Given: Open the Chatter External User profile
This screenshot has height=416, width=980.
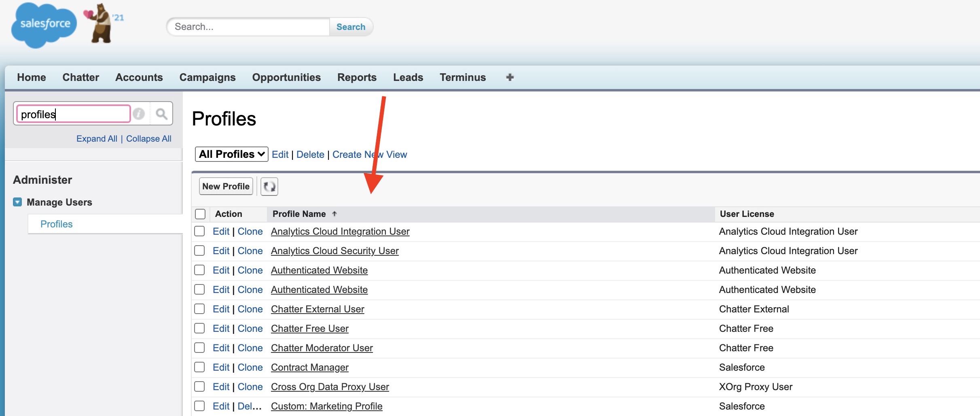Looking at the screenshot, I should coord(317,309).
